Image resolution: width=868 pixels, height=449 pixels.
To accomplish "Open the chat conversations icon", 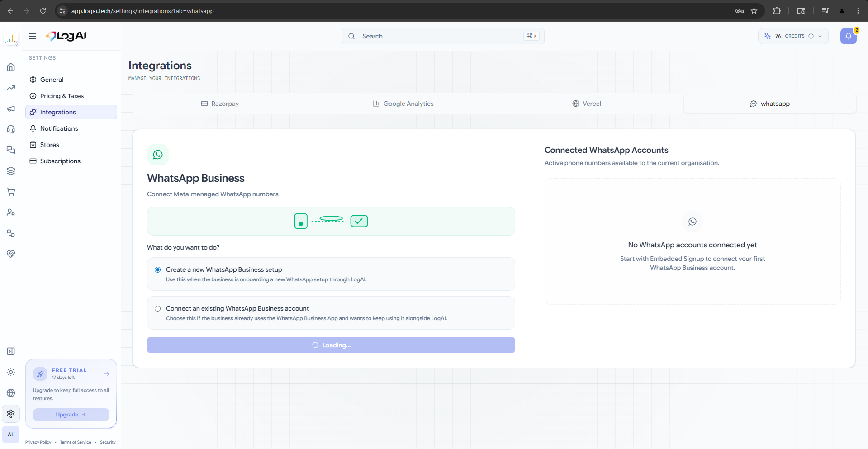I will coord(11,150).
